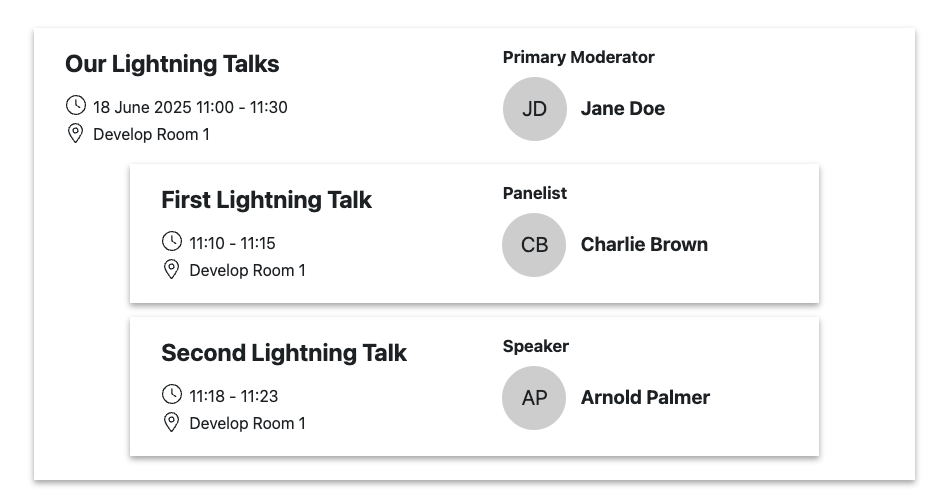Open the Our Lightning Talks session title
This screenshot has width=943, height=495.
coord(172,64)
